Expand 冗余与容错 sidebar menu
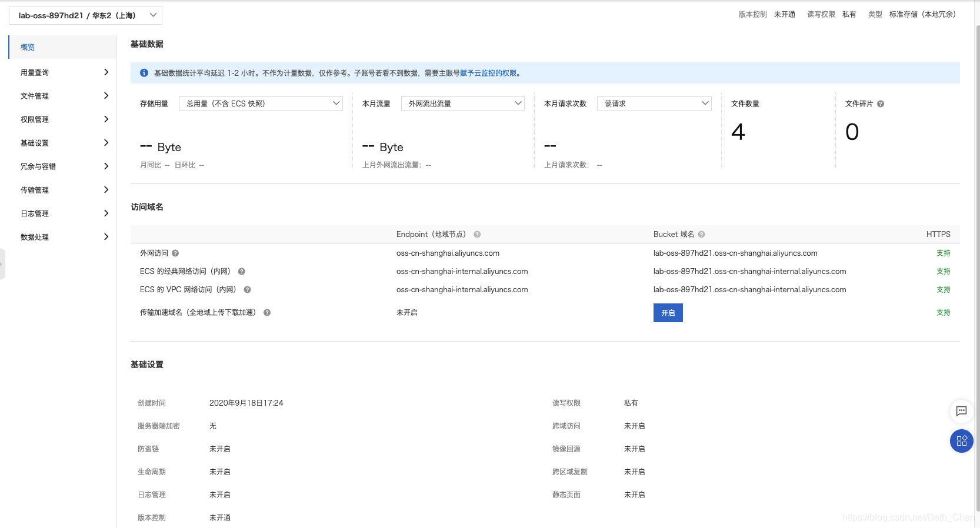Viewport: 980px width, 528px height. pos(62,166)
